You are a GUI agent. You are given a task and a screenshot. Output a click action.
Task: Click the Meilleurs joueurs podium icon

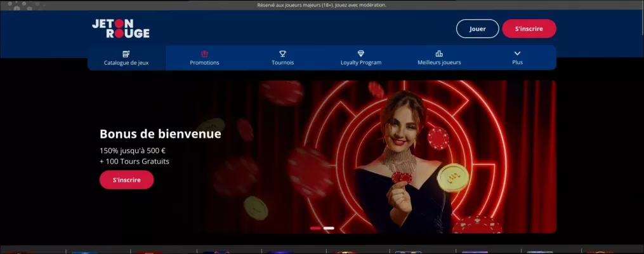pyautogui.click(x=439, y=54)
